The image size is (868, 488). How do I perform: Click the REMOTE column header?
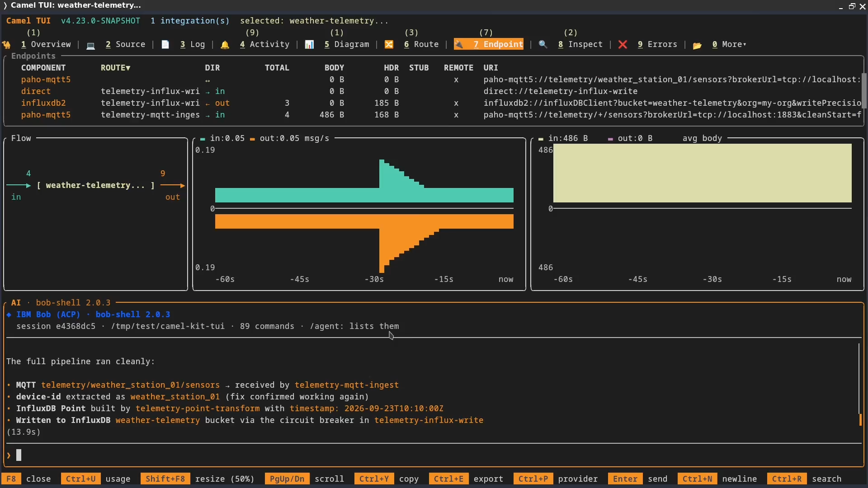click(458, 68)
